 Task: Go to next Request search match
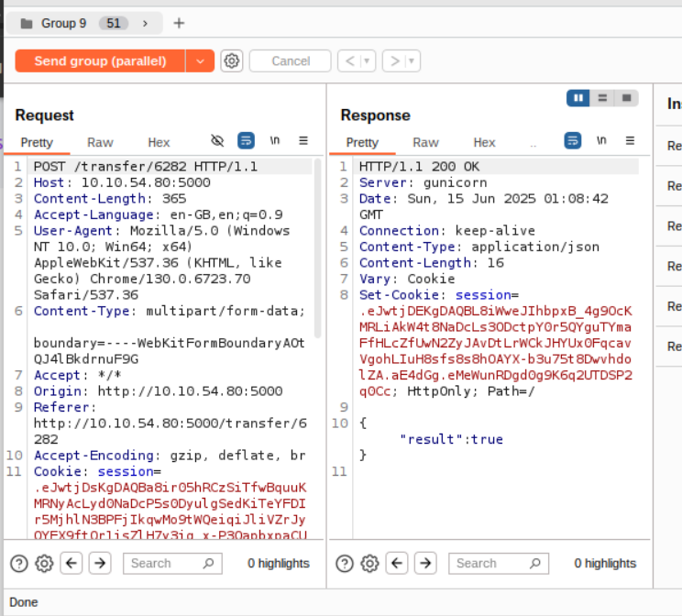pyautogui.click(x=100, y=564)
